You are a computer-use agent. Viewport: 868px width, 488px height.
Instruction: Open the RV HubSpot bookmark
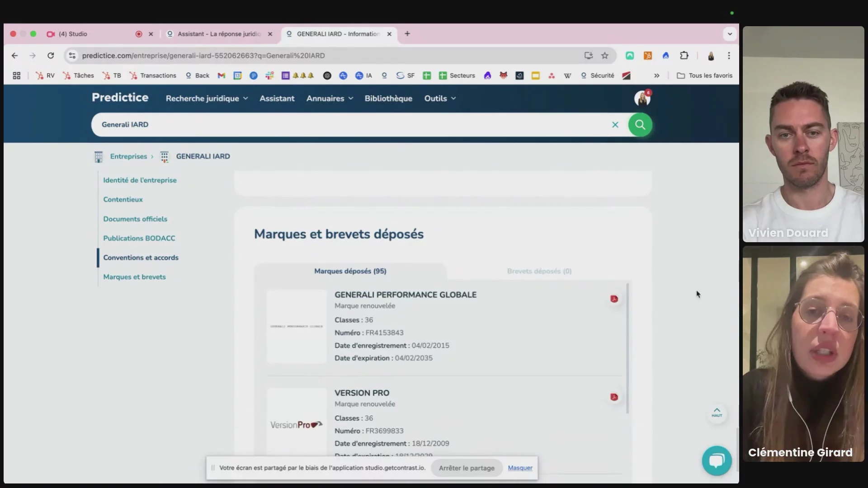45,75
